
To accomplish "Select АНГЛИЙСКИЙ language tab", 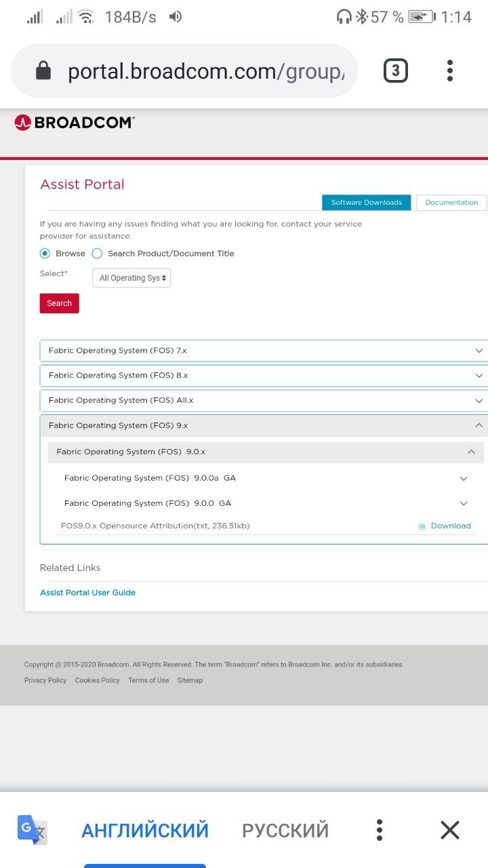I will [145, 830].
